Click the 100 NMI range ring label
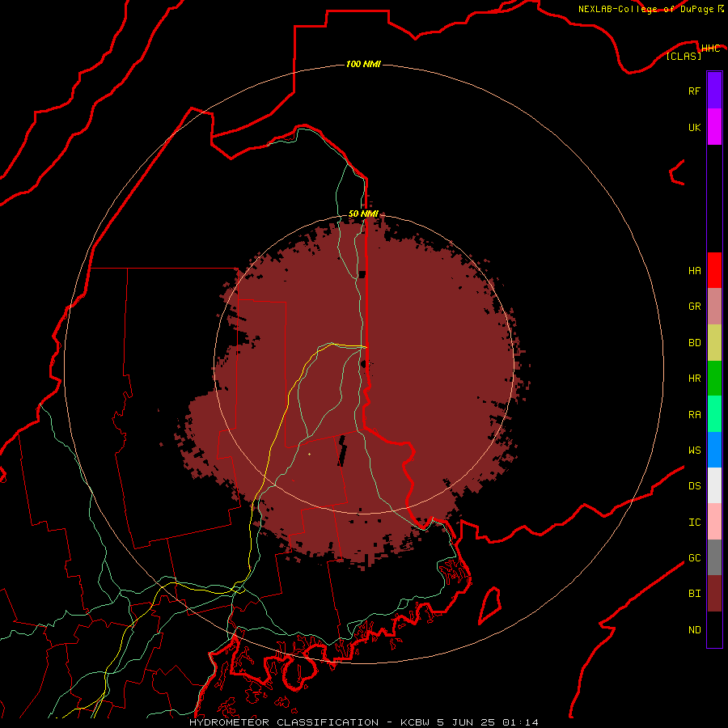Screen dimensions: 728x728 point(363,64)
